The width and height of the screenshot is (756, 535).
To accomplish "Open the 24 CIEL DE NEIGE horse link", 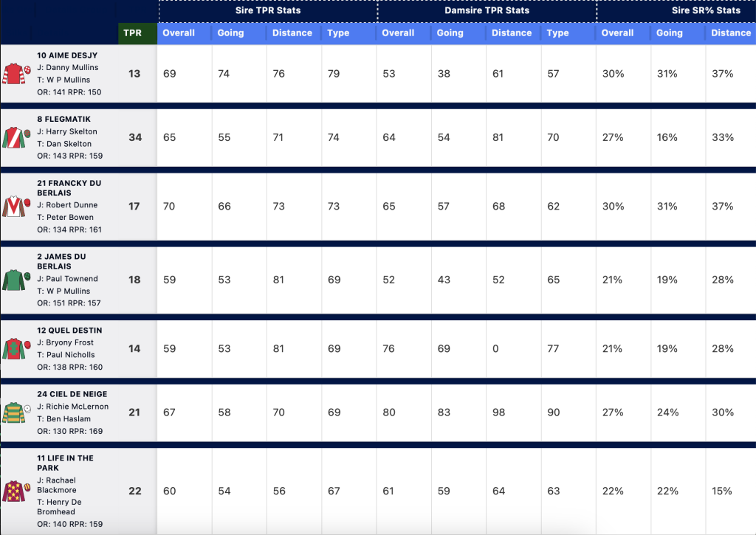I will [x=72, y=394].
